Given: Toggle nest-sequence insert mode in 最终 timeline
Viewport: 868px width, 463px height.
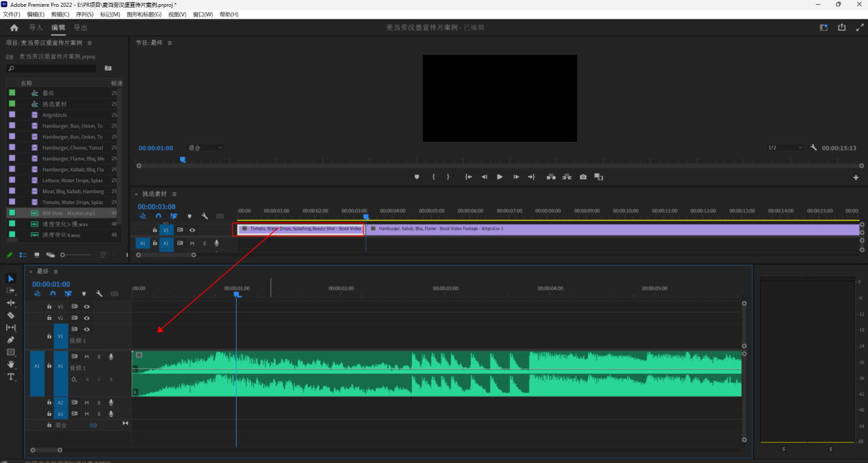Looking at the screenshot, I should pos(37,294).
